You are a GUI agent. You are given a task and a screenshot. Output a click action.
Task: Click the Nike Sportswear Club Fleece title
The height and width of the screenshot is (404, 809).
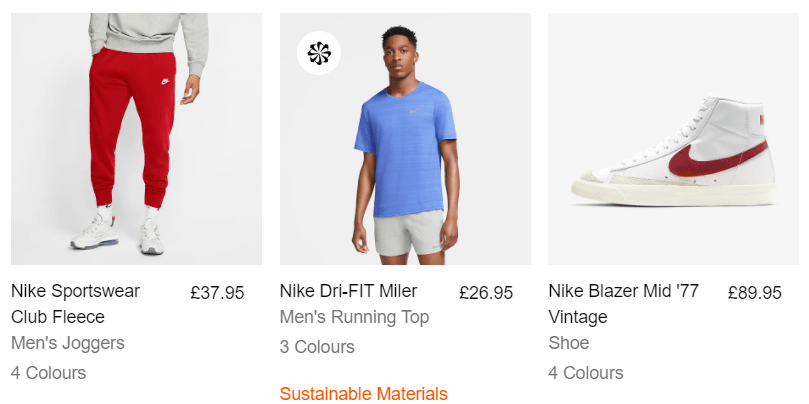point(75,303)
